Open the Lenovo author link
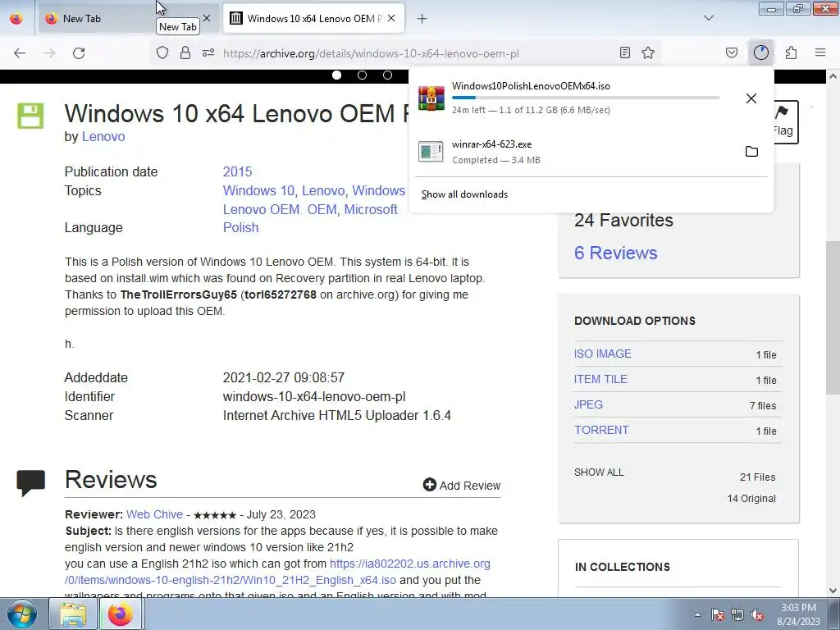The image size is (840, 630). click(x=103, y=137)
